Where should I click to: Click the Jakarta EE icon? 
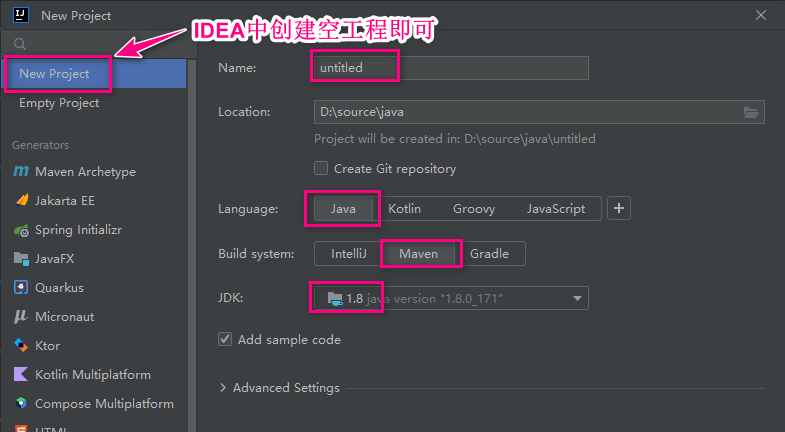(x=22, y=200)
